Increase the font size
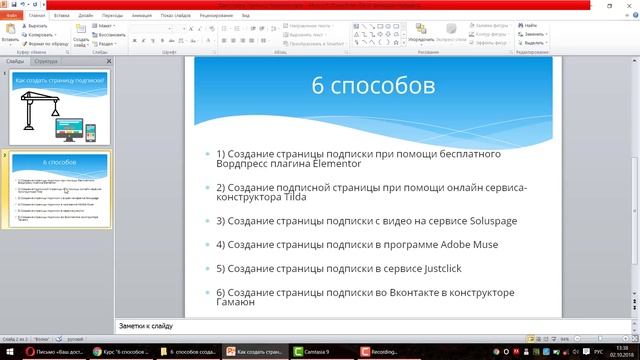The height and width of the screenshot is (360, 640). click(191, 29)
